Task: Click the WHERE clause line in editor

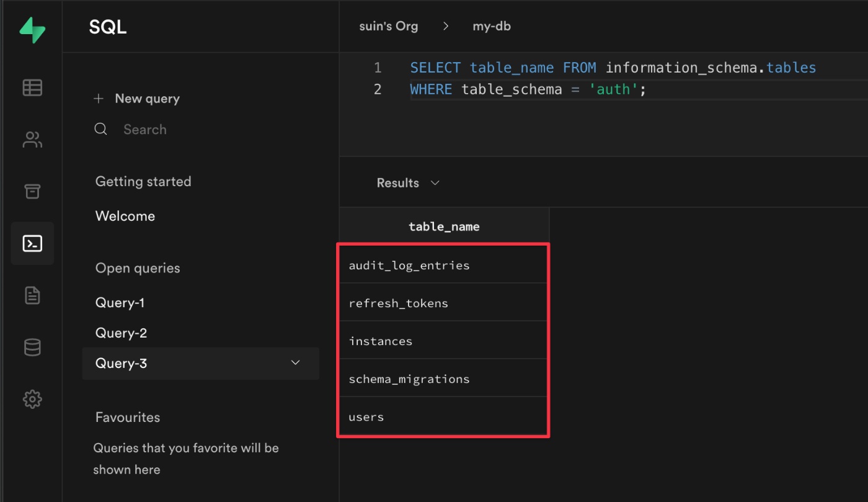Action: point(528,89)
